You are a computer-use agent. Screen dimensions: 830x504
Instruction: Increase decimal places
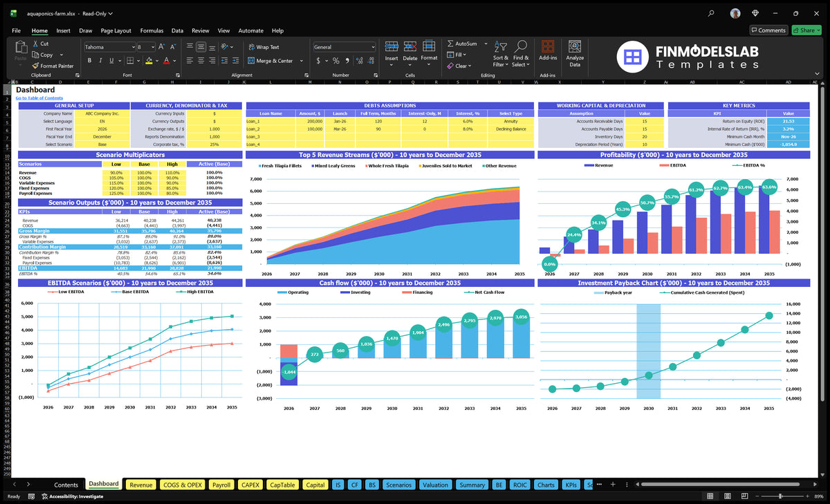pos(359,61)
